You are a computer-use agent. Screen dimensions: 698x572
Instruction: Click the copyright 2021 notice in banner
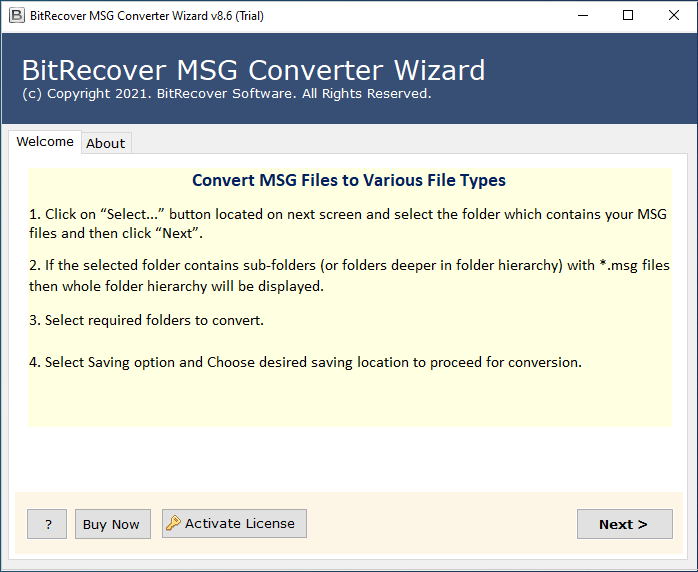click(x=226, y=94)
